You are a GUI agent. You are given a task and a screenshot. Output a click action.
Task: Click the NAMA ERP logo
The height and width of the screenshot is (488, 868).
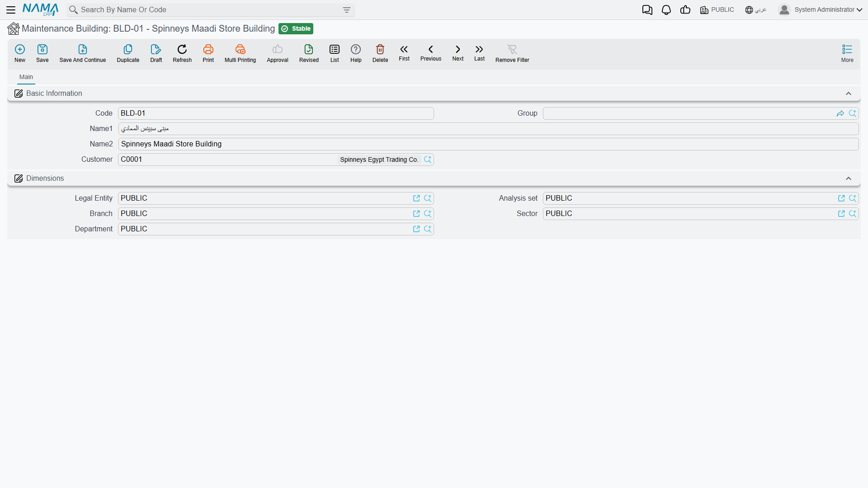[x=40, y=9]
